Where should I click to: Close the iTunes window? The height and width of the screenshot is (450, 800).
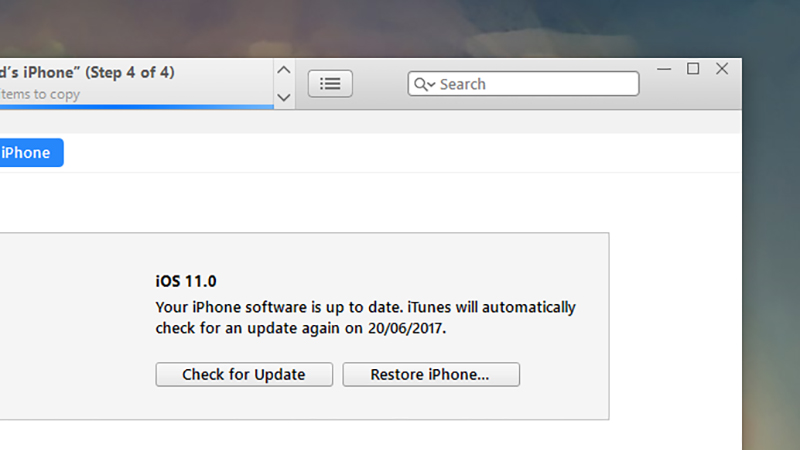[x=722, y=69]
